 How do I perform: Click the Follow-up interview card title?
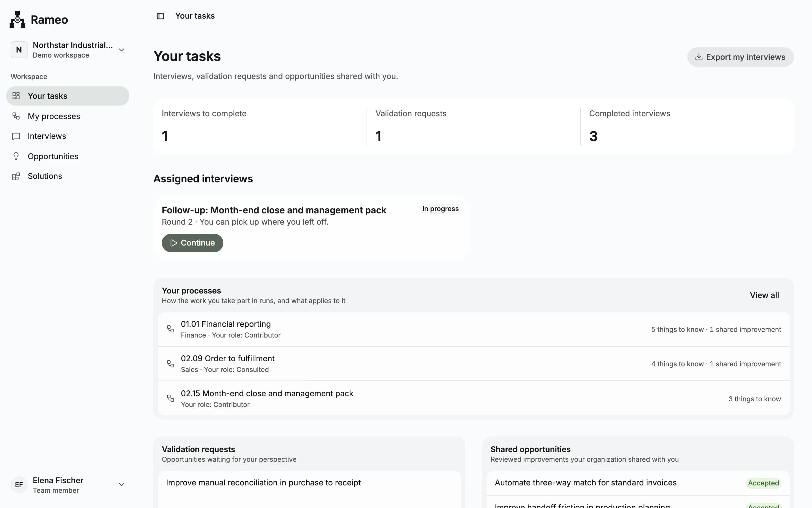coord(274,210)
